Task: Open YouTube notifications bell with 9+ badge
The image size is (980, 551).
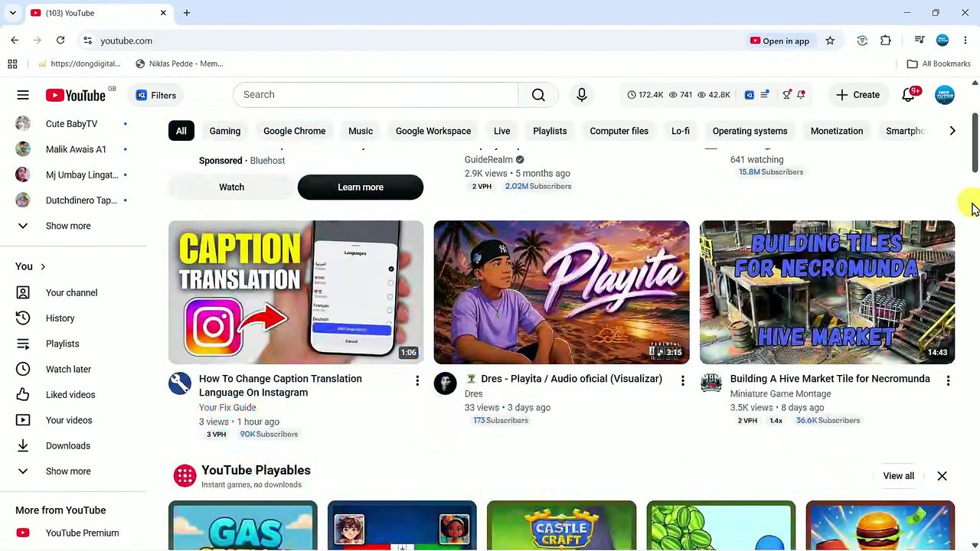Action: coord(909,95)
